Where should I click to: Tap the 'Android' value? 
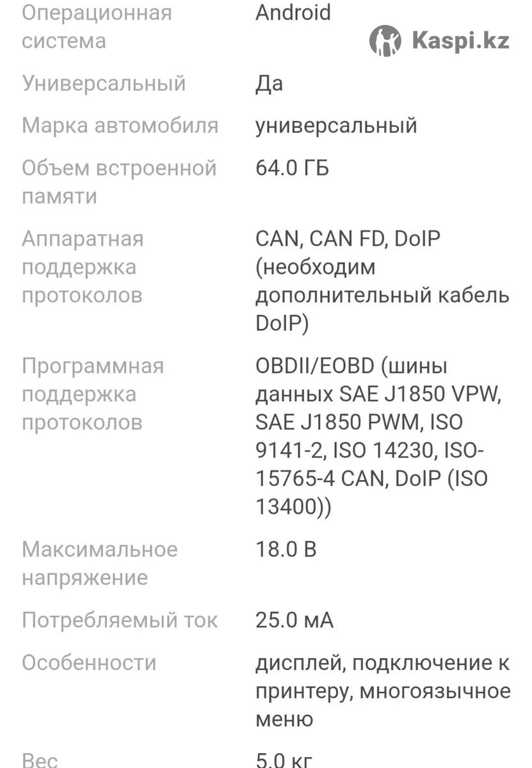[293, 13]
